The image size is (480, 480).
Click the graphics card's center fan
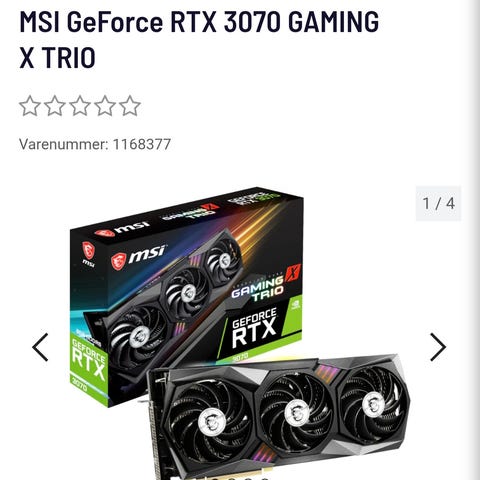pyautogui.click(x=295, y=412)
